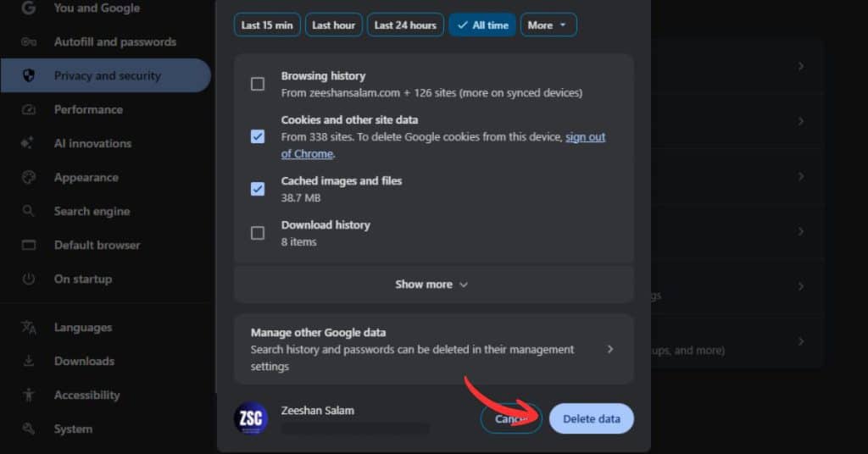Select the Last 24 hours time range
Screen dimensions: 868x454
(x=405, y=25)
